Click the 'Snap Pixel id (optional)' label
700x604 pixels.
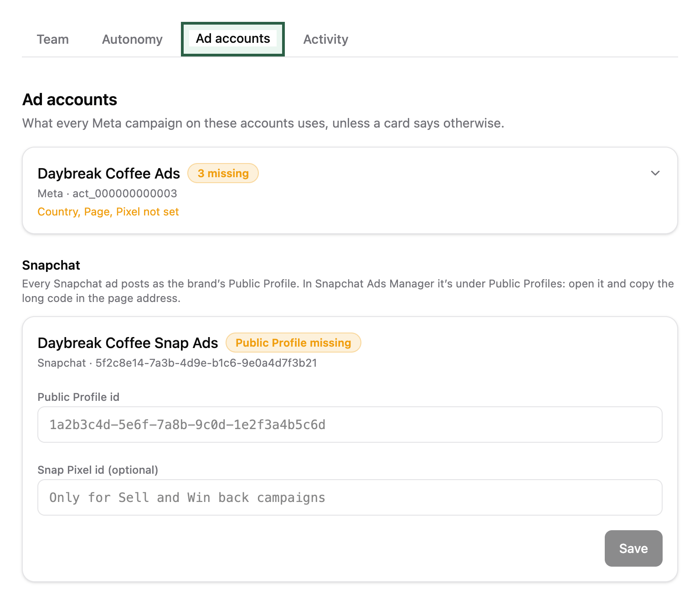click(x=98, y=470)
